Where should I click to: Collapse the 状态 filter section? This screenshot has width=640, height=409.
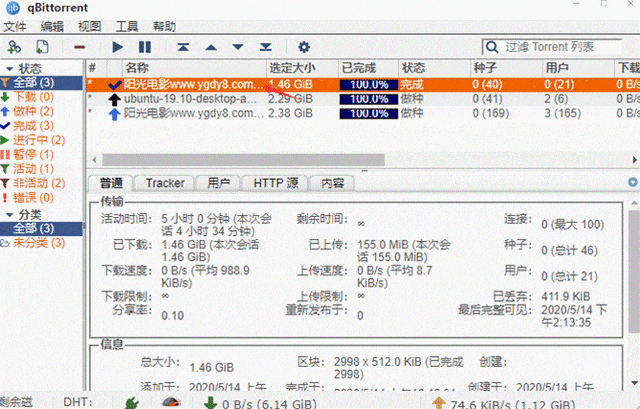coord(9,69)
